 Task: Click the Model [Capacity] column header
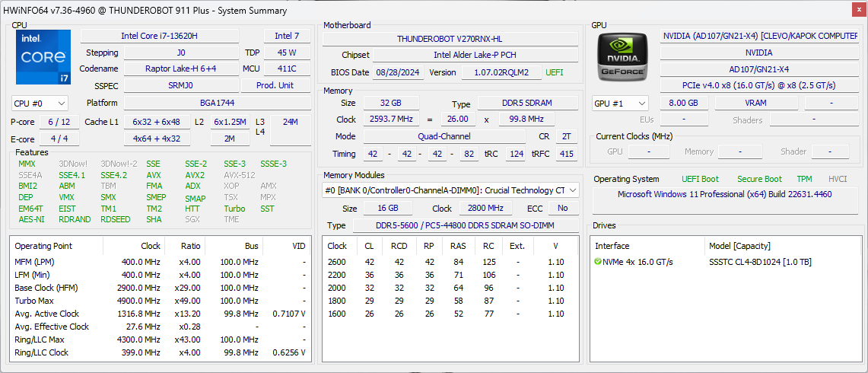(x=739, y=246)
